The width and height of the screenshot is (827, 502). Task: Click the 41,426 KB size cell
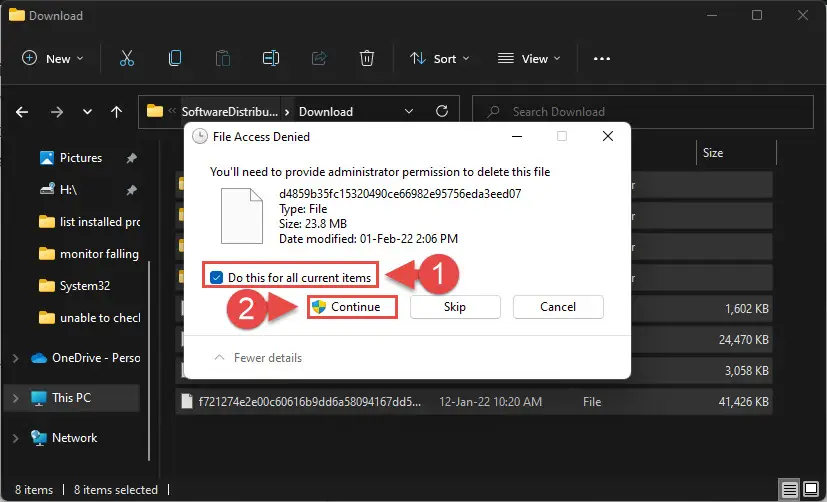pos(743,402)
